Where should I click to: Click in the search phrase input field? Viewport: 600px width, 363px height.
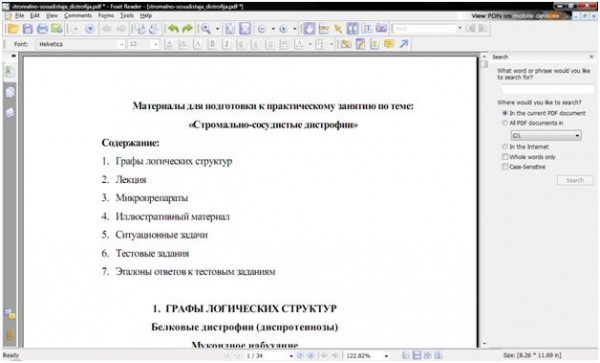point(548,89)
